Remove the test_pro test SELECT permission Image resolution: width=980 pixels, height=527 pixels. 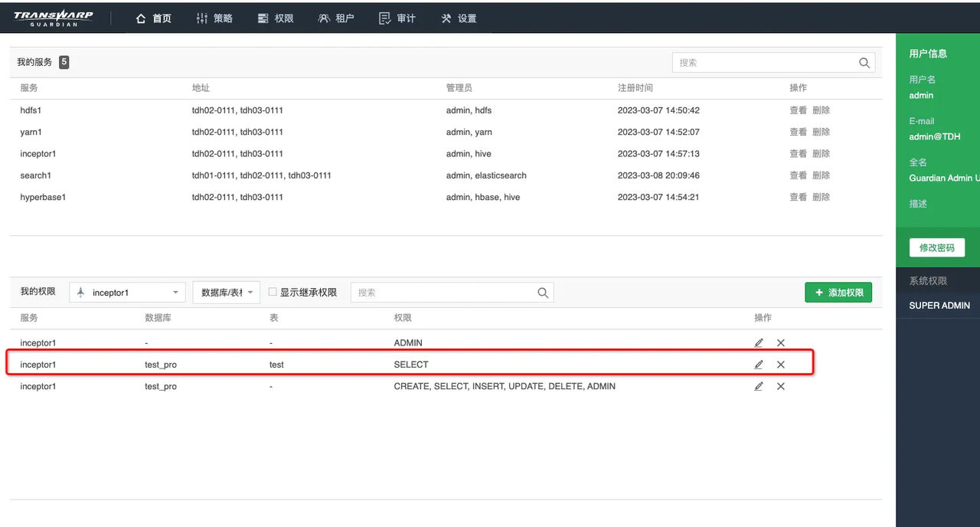(781, 365)
